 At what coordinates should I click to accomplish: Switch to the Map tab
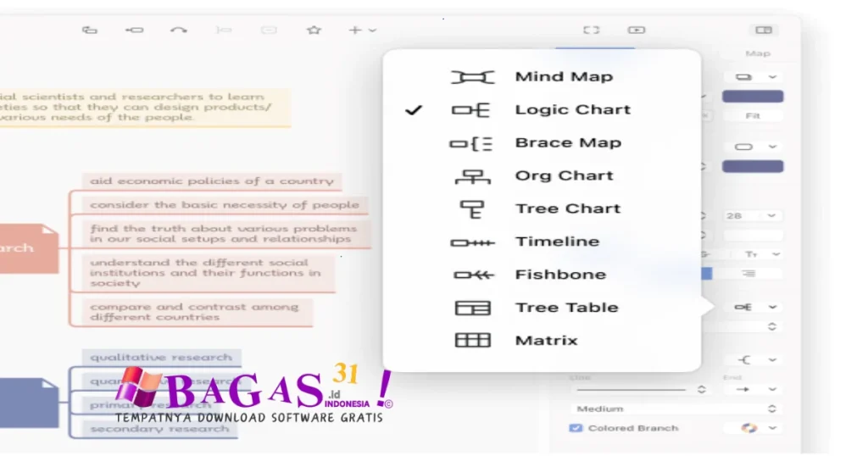[x=758, y=53]
